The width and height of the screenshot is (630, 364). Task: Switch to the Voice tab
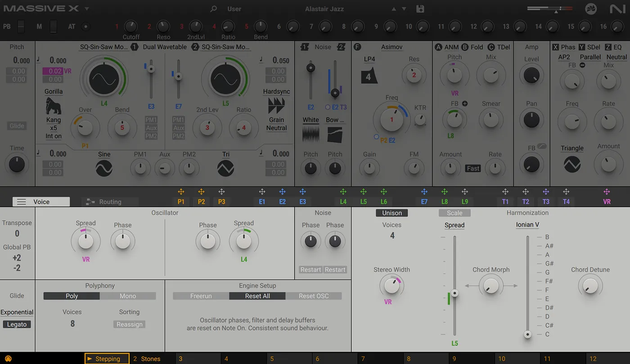point(41,202)
